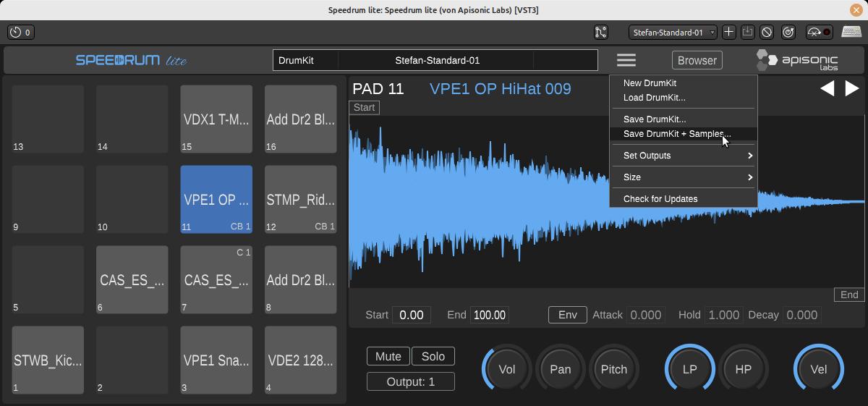Open the Output: 1 selector
The width and height of the screenshot is (868, 406).
[411, 381]
